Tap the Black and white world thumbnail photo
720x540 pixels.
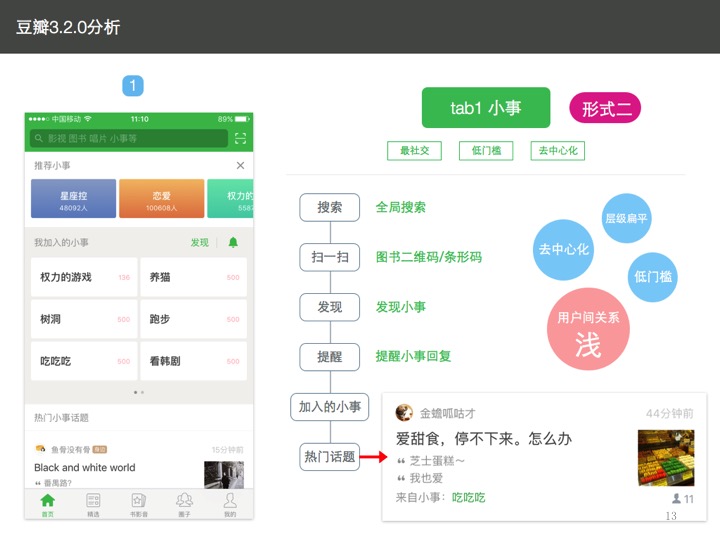[224, 475]
